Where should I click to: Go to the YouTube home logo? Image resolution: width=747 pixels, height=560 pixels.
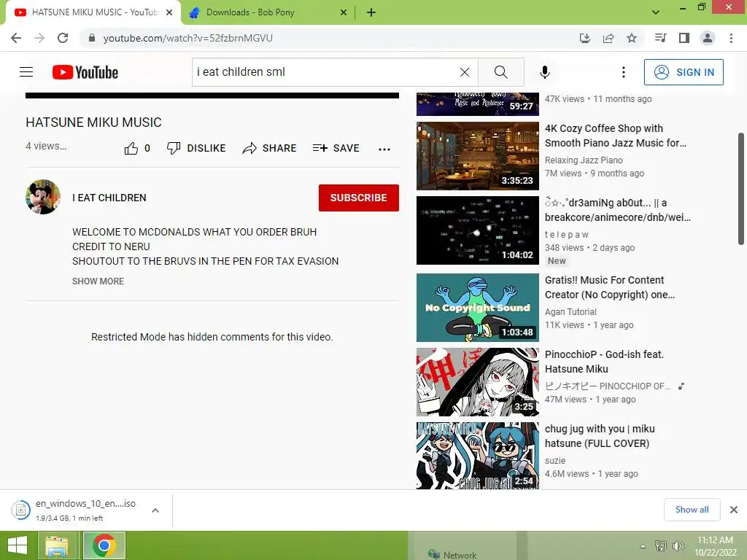point(85,72)
